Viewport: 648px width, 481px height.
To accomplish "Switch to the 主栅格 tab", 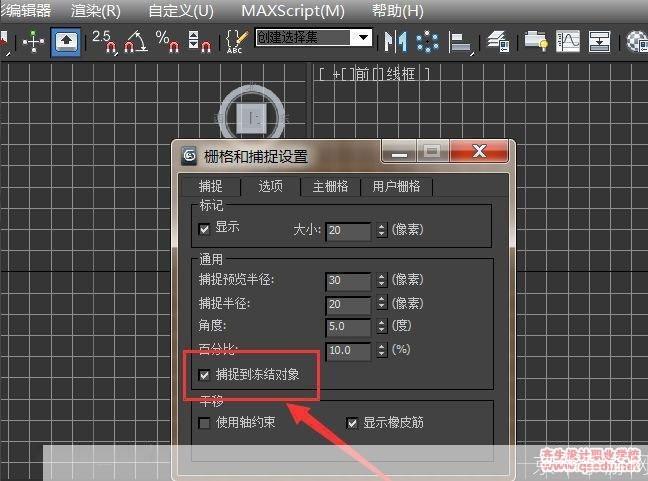I will tap(330, 186).
